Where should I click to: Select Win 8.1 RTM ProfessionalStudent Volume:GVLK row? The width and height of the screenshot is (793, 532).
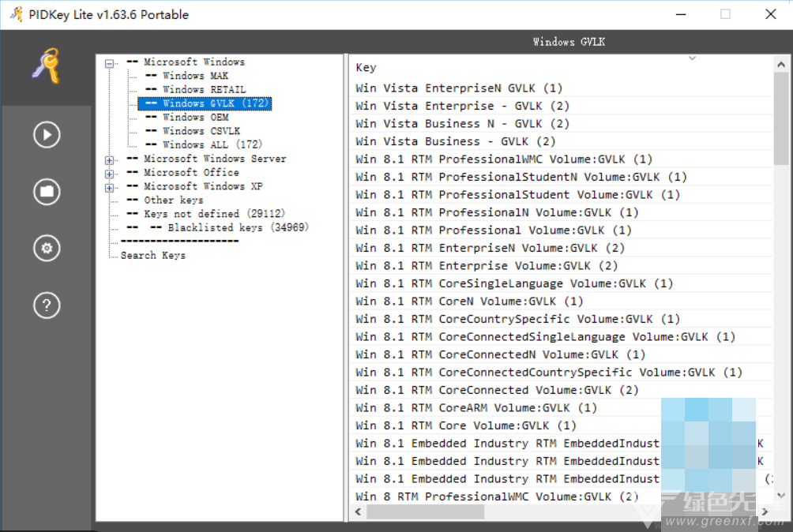pos(562,194)
